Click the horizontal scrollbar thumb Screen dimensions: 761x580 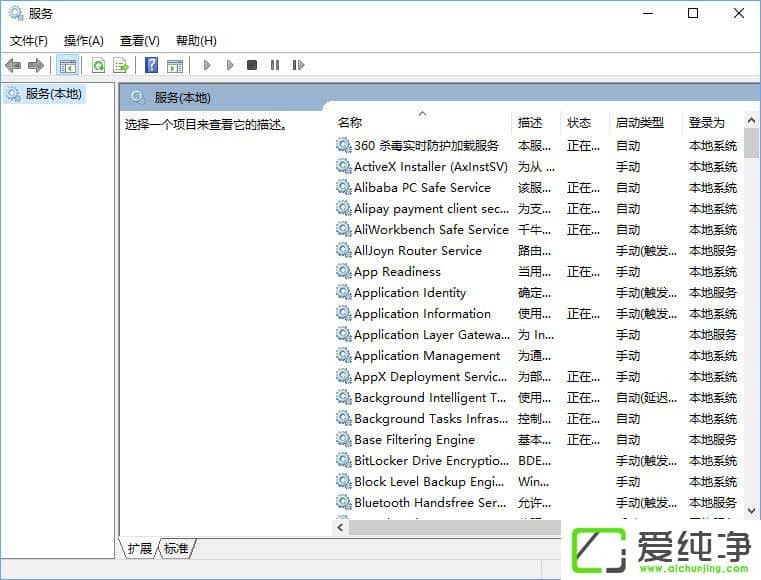(x=455, y=527)
